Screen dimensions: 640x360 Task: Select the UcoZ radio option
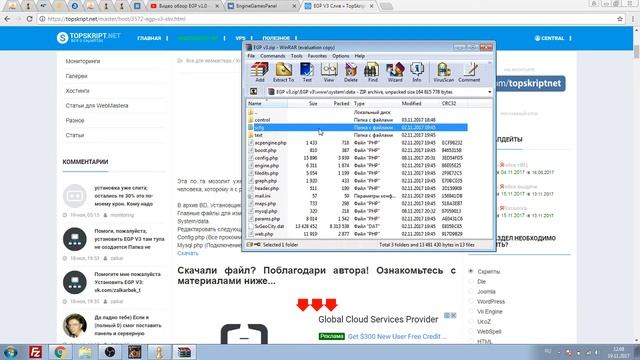point(471,321)
